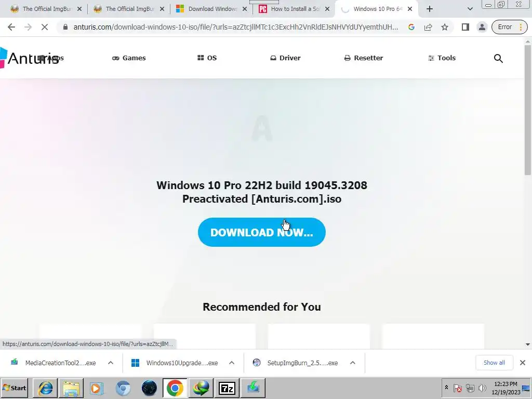Click the Chromium taskbar icon
Image resolution: width=532 pixels, height=399 pixels.
123,388
